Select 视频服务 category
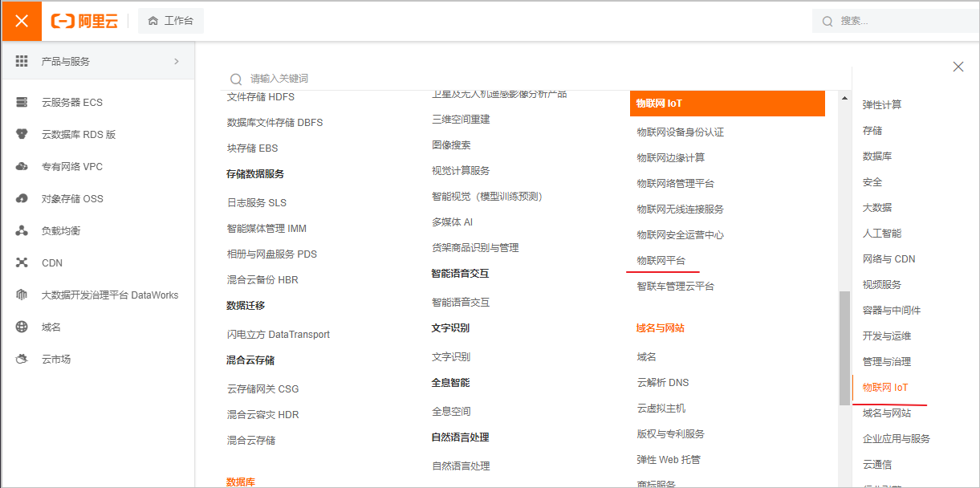Screen dimensions: 980x488 882,284
